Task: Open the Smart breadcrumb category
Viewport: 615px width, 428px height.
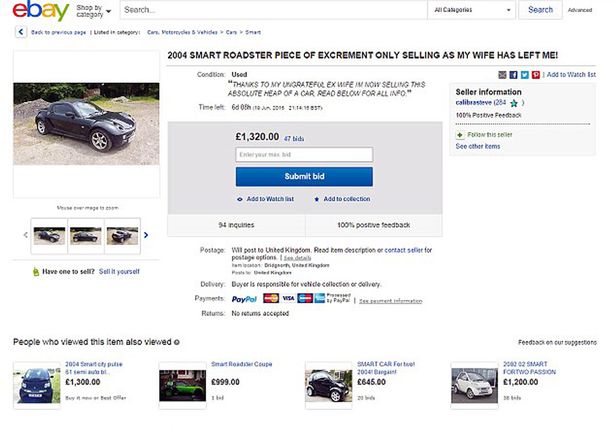Action: (253, 33)
